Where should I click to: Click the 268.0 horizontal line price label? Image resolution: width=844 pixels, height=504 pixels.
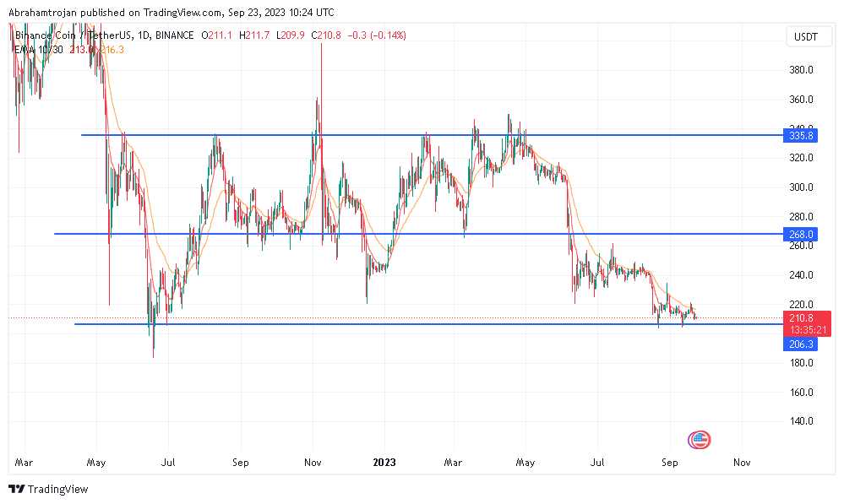coord(800,234)
